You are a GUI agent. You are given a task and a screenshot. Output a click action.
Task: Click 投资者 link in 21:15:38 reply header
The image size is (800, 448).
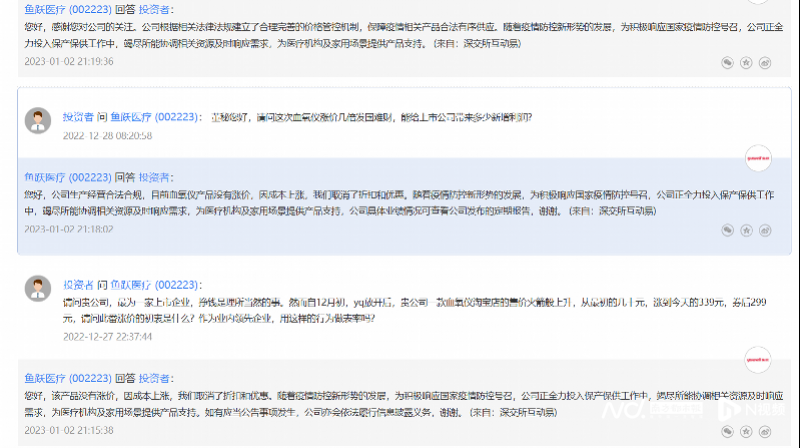(x=154, y=378)
